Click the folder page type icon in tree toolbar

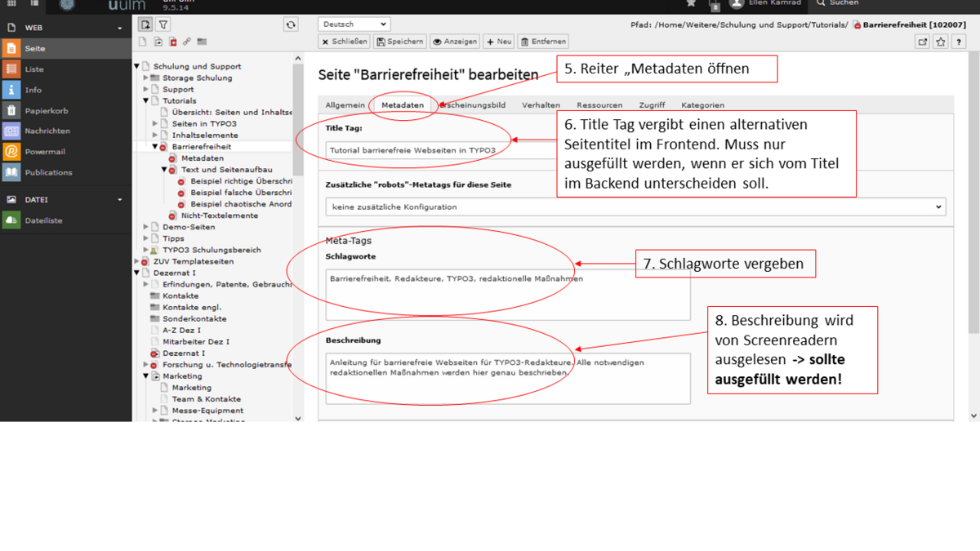click(x=202, y=42)
